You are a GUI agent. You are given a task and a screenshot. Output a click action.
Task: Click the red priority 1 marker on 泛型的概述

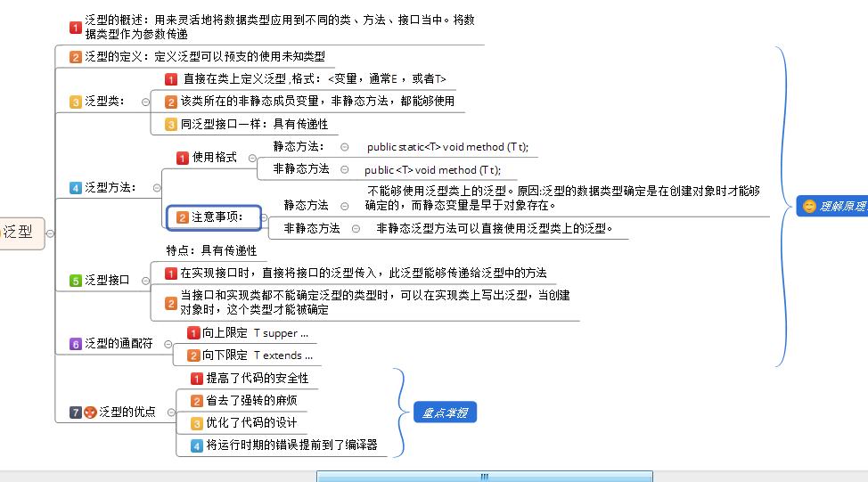point(76,27)
